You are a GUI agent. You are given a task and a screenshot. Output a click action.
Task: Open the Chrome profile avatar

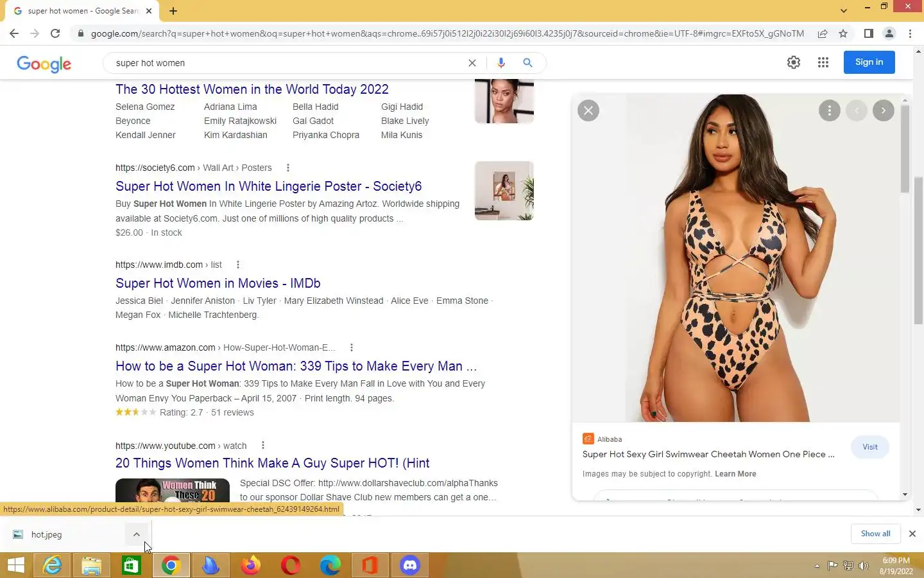point(889,33)
